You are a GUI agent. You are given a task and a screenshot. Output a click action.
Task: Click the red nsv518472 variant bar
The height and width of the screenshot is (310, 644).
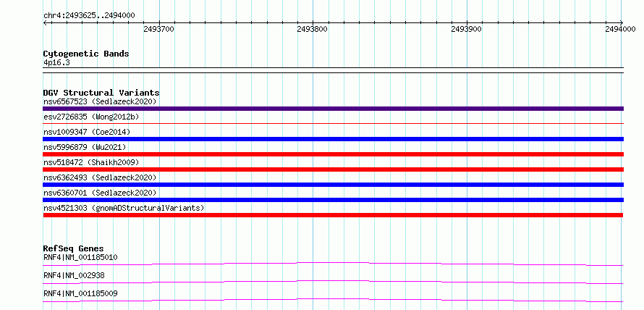pyautogui.click(x=333, y=169)
